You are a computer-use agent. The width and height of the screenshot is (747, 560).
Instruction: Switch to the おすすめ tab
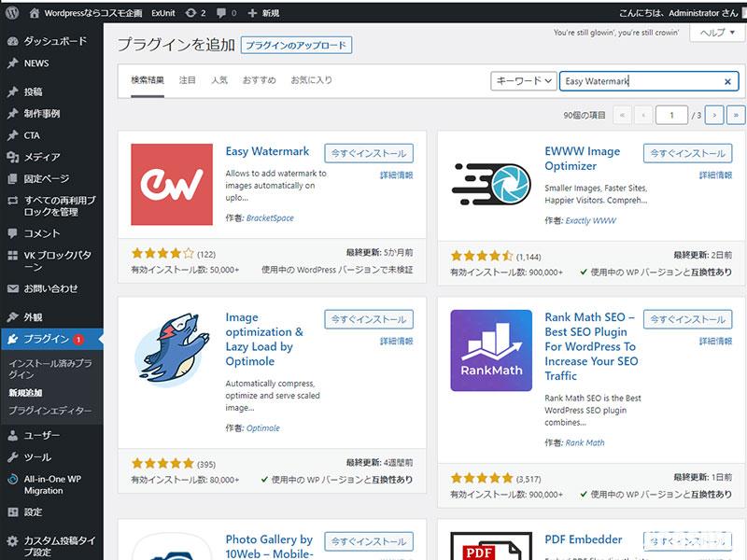pos(259,80)
